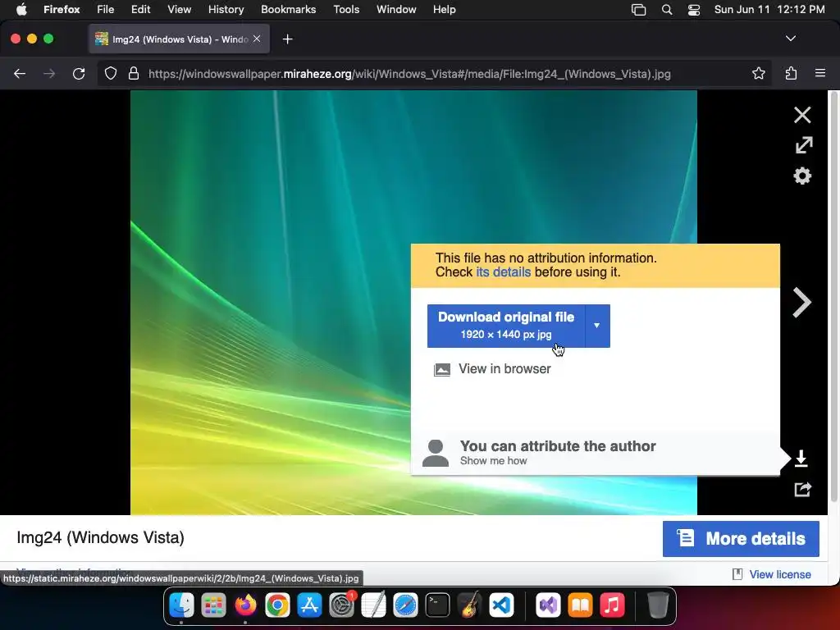Viewport: 840px width, 630px height.
Task: Click the author person silhouette icon
Action: (x=436, y=453)
